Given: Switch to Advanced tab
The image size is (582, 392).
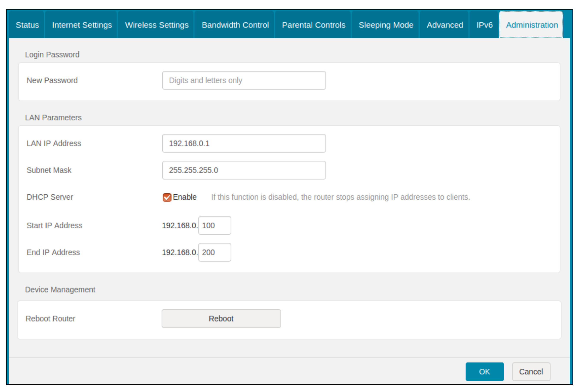Looking at the screenshot, I should (x=445, y=25).
